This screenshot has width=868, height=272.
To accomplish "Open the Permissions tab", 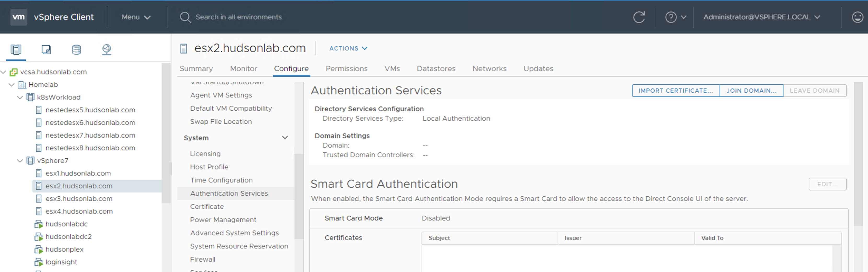I will tap(346, 69).
